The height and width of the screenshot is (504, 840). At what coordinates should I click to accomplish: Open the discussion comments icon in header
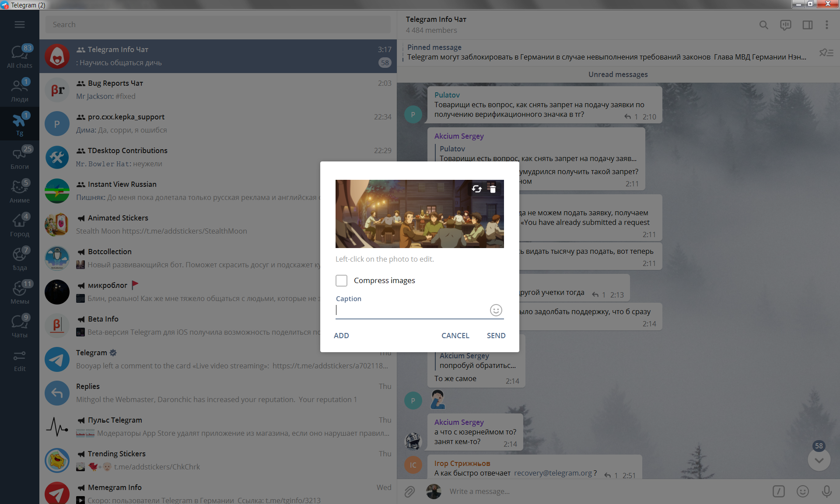(785, 25)
